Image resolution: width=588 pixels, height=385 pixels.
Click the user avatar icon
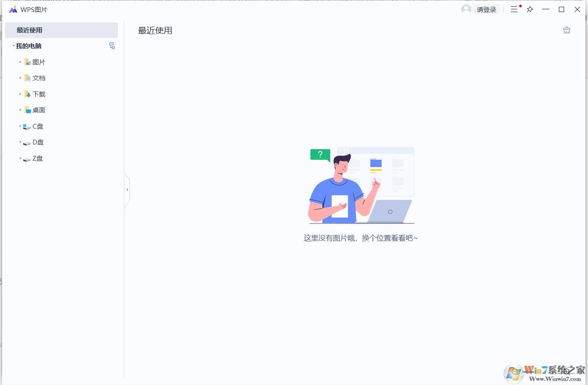point(465,9)
